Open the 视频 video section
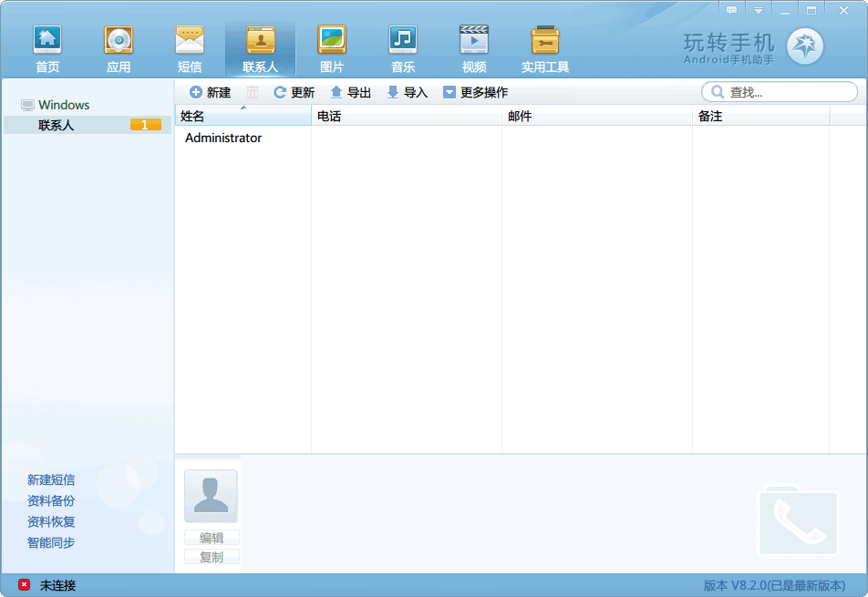Viewport: 868px width, 597px height. click(474, 49)
